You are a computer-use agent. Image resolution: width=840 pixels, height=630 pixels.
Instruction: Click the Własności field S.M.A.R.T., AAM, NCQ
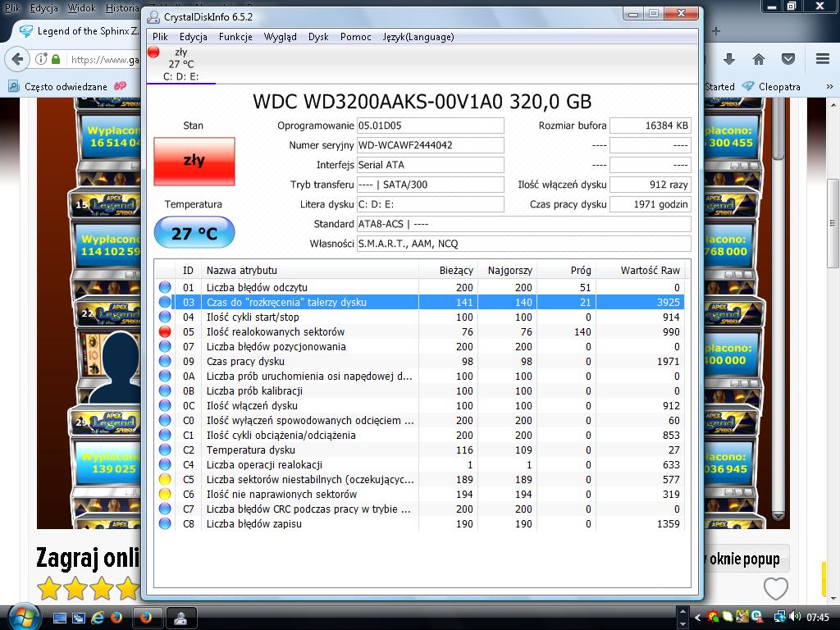pos(523,244)
